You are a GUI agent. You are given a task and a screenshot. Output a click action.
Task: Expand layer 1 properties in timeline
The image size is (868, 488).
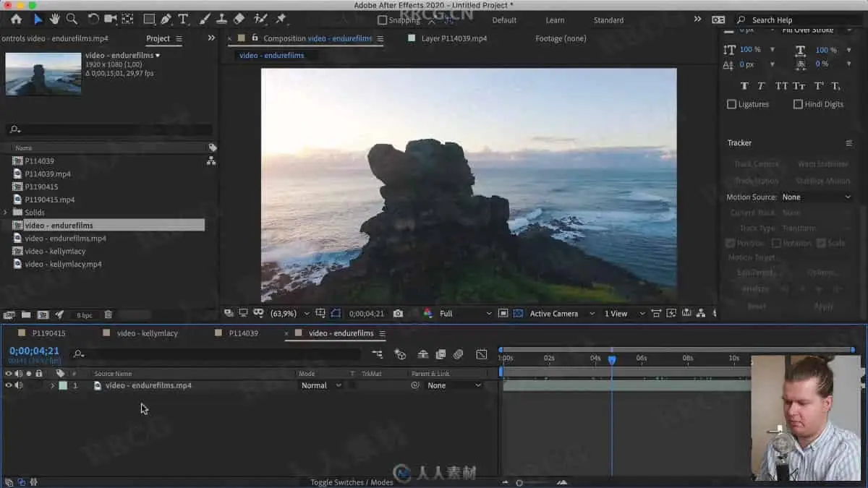52,386
